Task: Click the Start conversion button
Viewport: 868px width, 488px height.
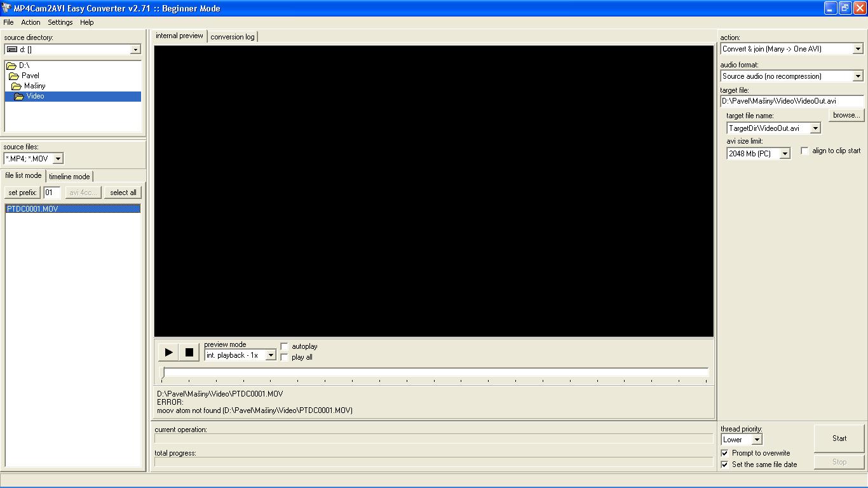Action: (839, 438)
